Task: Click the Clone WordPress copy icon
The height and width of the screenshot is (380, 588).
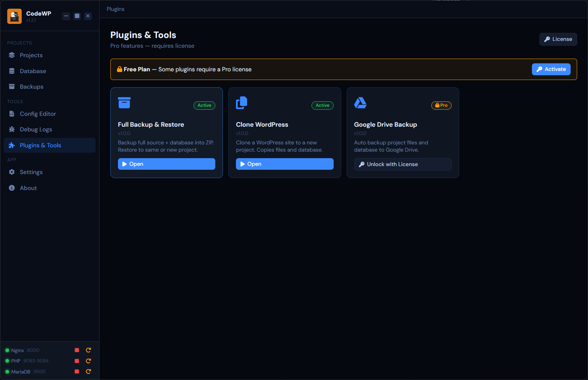Action: coord(242,103)
